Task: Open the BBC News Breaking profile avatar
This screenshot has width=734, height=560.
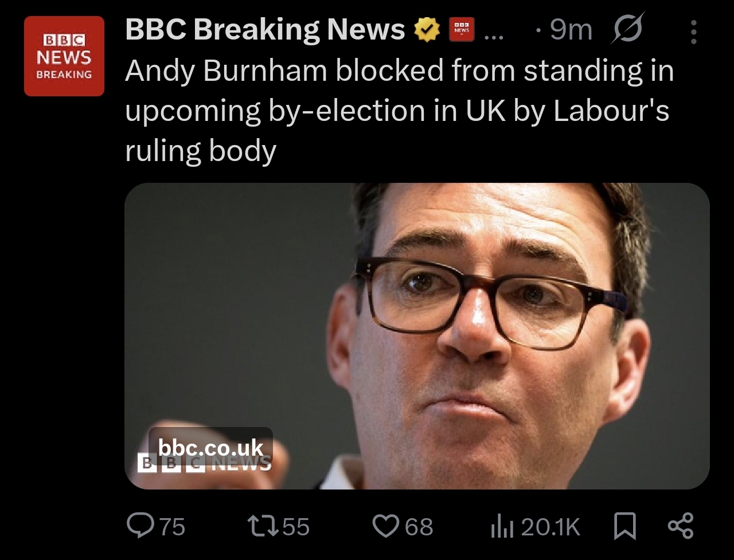Action: tap(64, 56)
